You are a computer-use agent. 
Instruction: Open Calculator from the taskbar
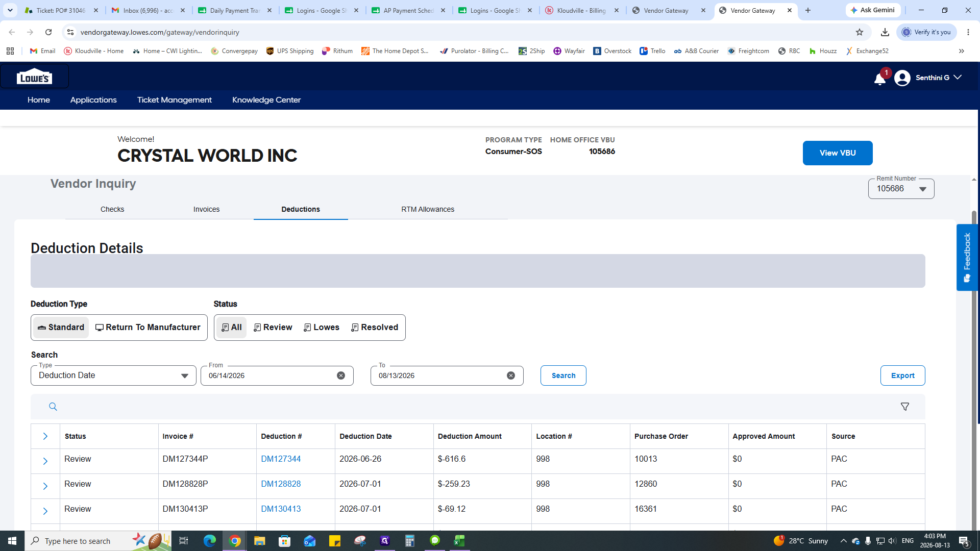(x=410, y=541)
